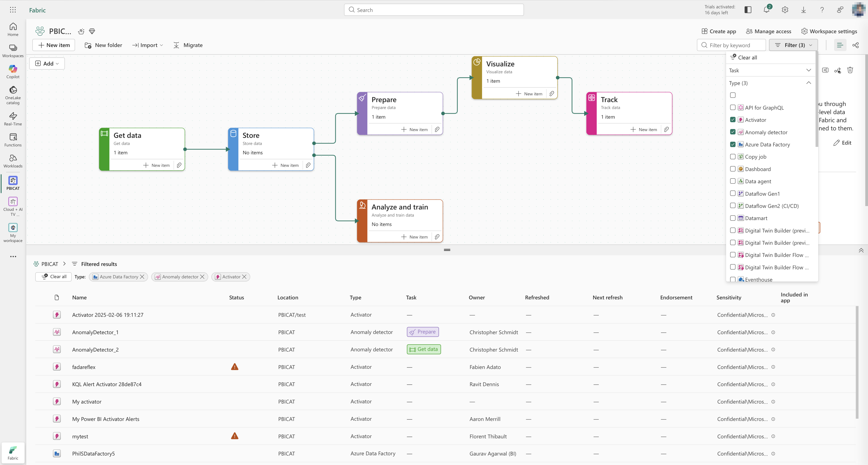868x465 pixels.
Task: Open the AnomalyDetector_1 item
Action: (95, 332)
